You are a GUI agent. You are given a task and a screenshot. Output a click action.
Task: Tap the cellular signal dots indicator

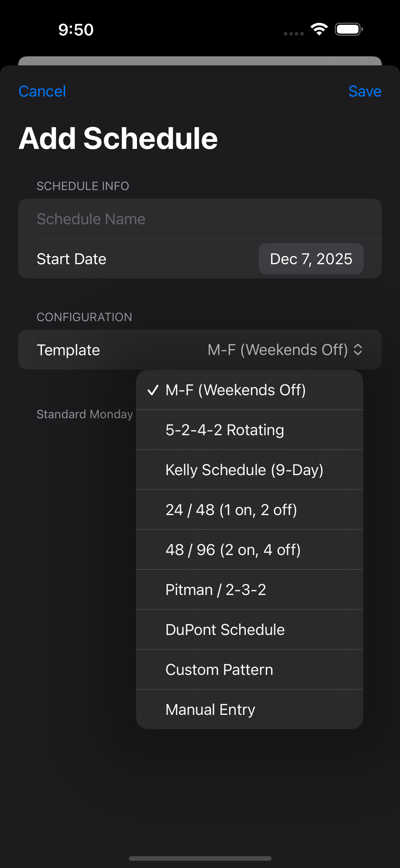[x=293, y=33]
